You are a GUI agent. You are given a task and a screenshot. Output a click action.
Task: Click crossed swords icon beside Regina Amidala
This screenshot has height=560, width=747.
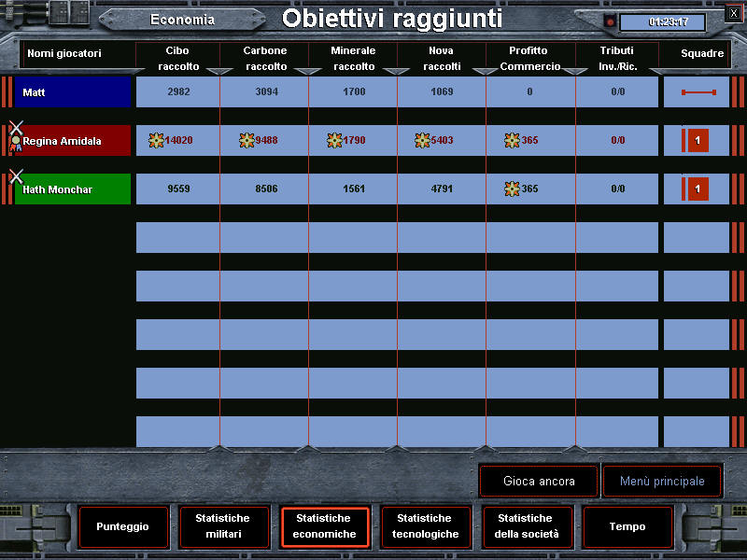pos(16,128)
